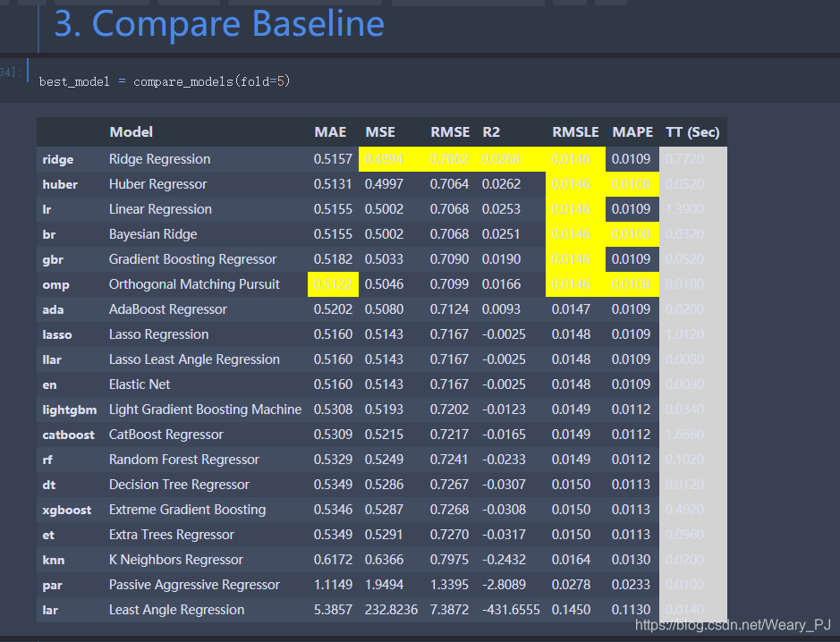Select the 'xgboost' row index
840x642 pixels.
point(67,511)
